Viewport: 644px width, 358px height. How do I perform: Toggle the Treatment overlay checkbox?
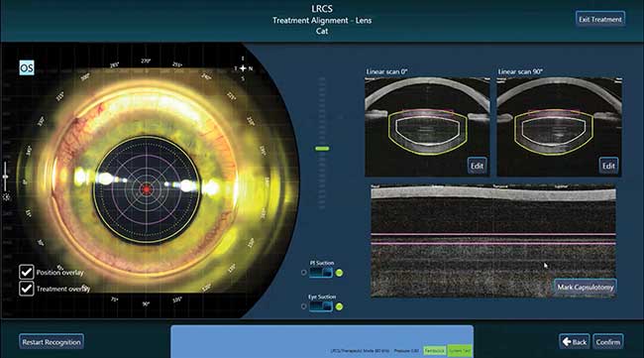[27, 289]
